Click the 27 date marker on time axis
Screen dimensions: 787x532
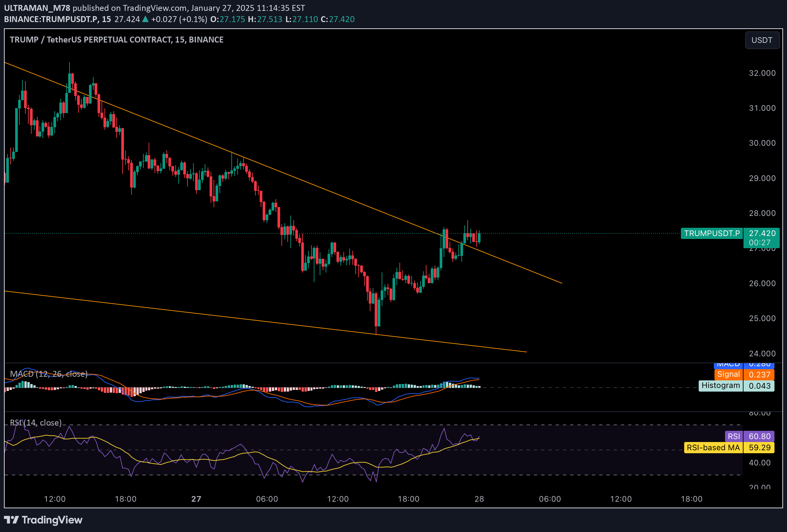coord(196,499)
